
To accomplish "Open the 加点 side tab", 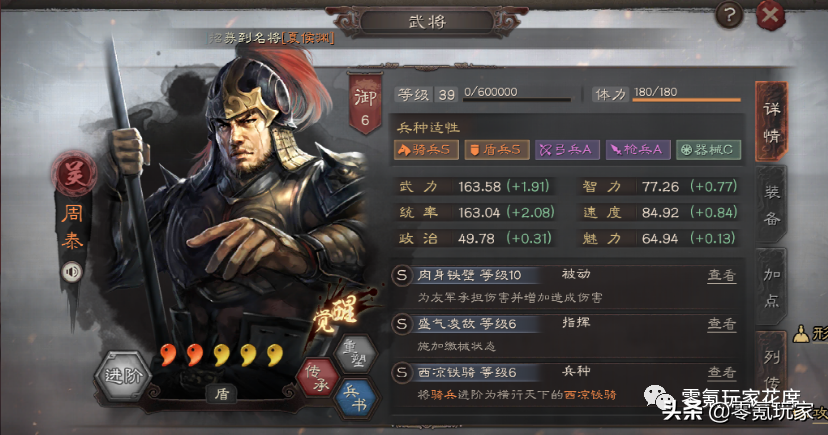I will coord(771,287).
